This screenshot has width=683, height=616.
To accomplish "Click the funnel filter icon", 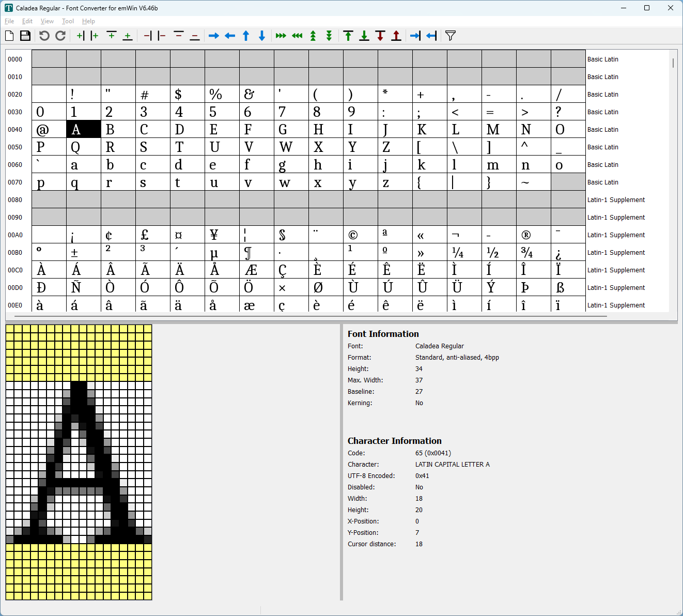I will click(451, 36).
